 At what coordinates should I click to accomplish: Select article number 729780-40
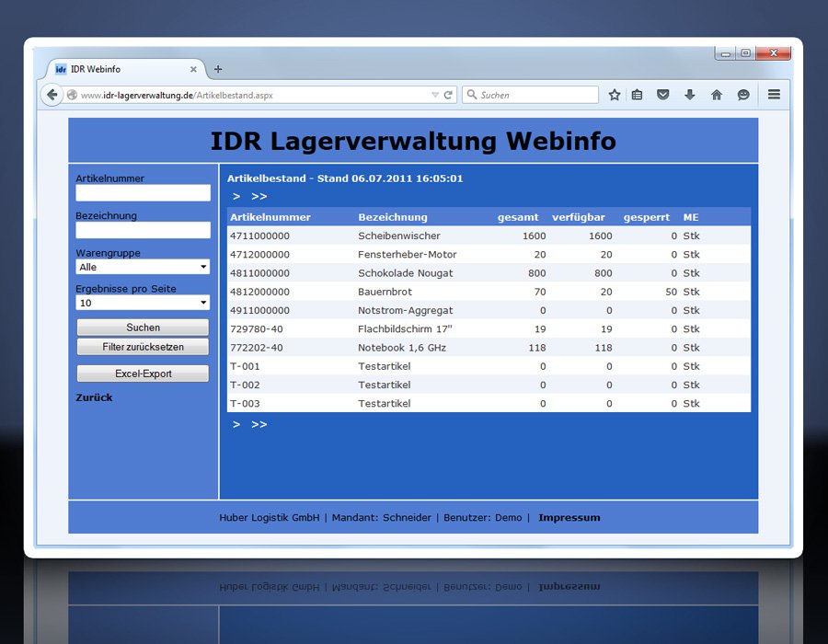[x=257, y=328]
